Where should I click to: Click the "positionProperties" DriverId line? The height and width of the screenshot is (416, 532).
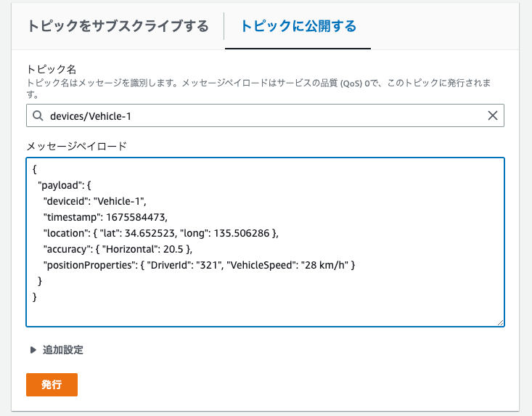click(x=199, y=265)
